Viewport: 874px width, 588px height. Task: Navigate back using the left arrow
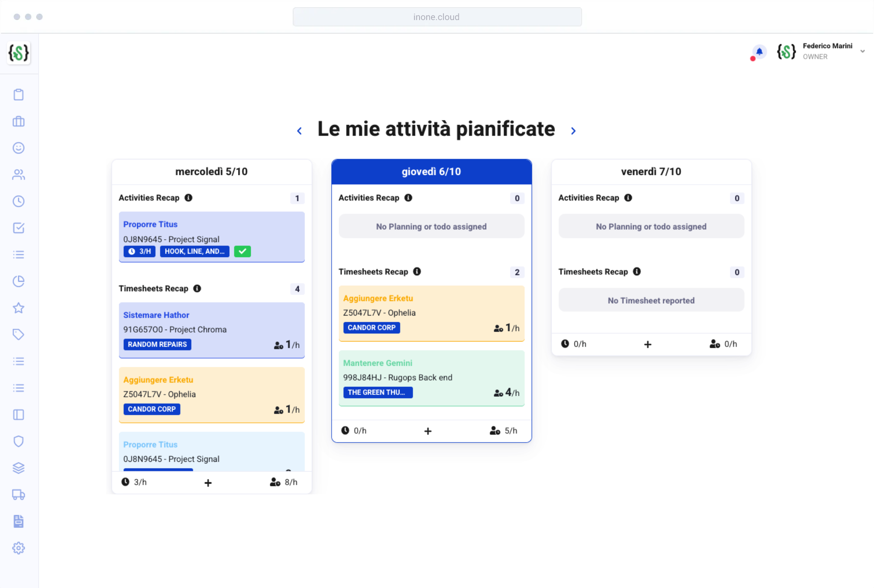coord(299,130)
